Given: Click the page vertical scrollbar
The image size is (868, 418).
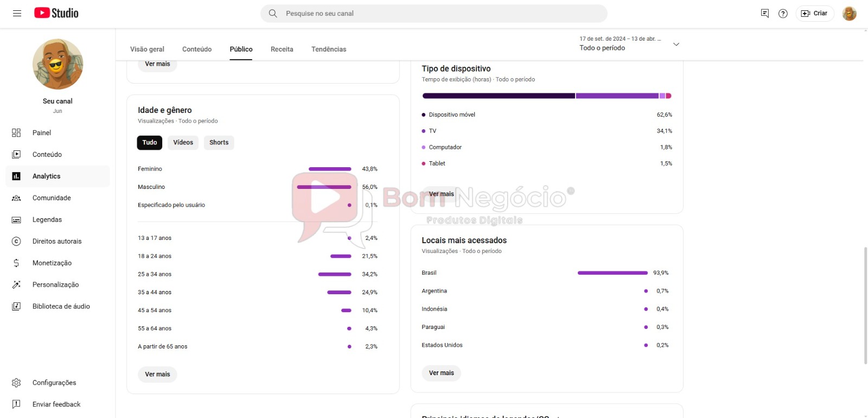Looking at the screenshot, I should coord(866,305).
